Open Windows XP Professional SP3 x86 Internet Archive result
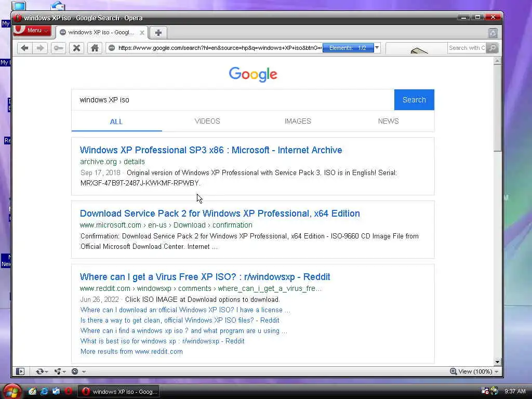This screenshot has width=532, height=399. pos(211,150)
